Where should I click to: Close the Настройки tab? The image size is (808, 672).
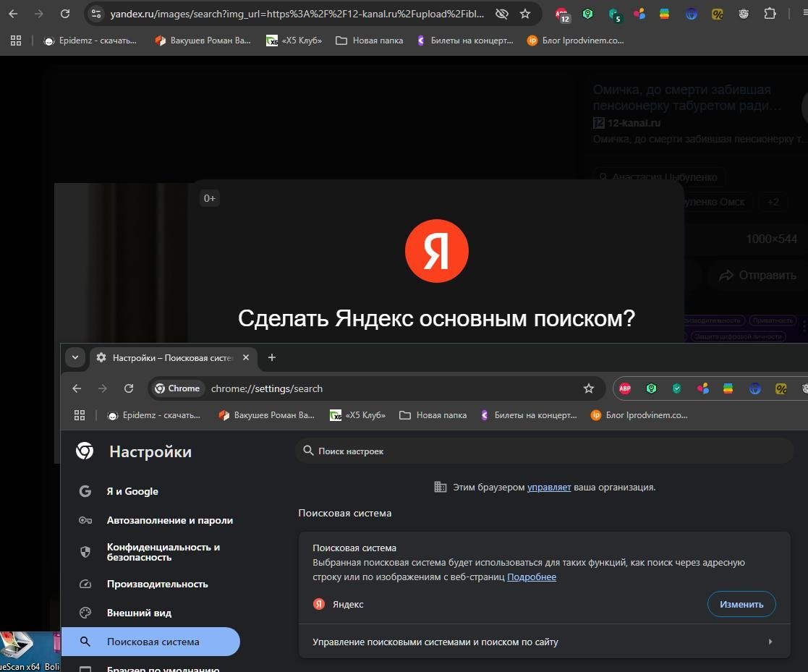pos(246,357)
